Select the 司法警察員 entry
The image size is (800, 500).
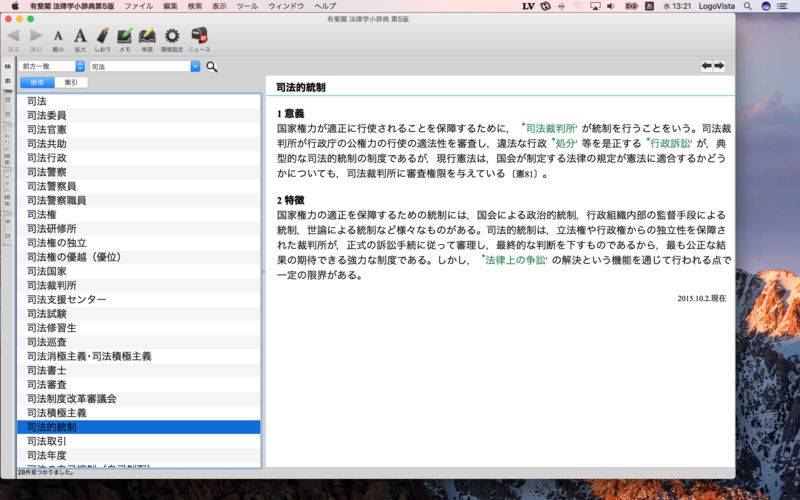(x=139, y=186)
